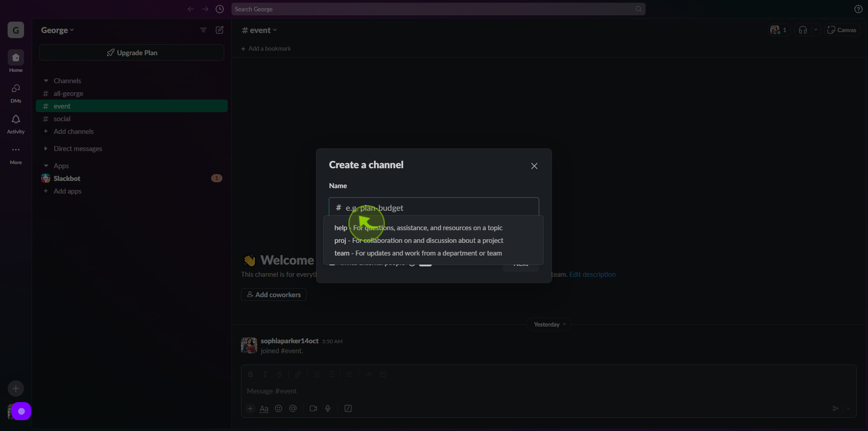
Task: Toggle blockquote formatting
Action: pyautogui.click(x=349, y=374)
